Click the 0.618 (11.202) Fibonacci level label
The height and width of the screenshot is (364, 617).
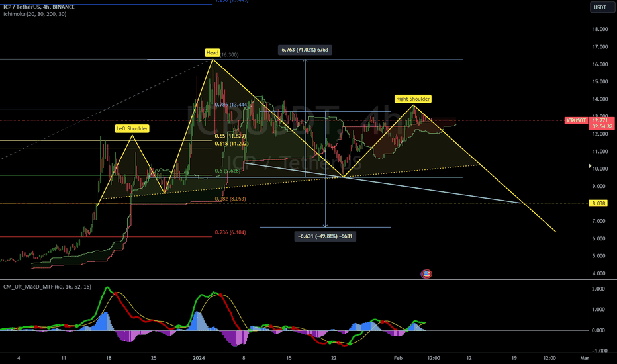click(x=232, y=144)
